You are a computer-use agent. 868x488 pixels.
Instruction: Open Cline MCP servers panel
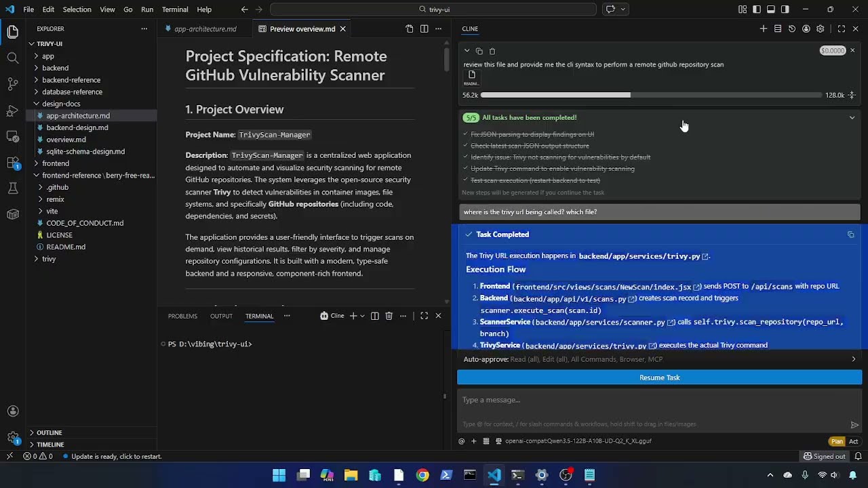pyautogui.click(x=778, y=28)
